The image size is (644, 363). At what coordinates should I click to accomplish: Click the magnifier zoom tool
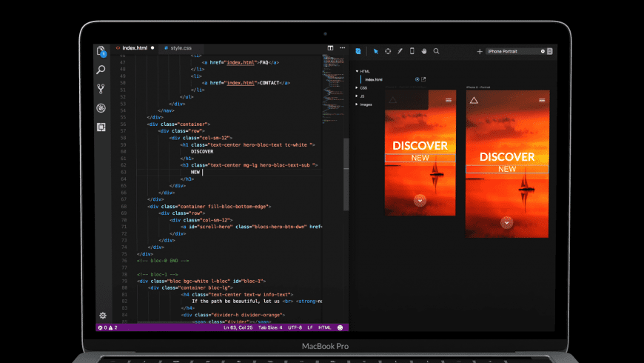coord(437,51)
